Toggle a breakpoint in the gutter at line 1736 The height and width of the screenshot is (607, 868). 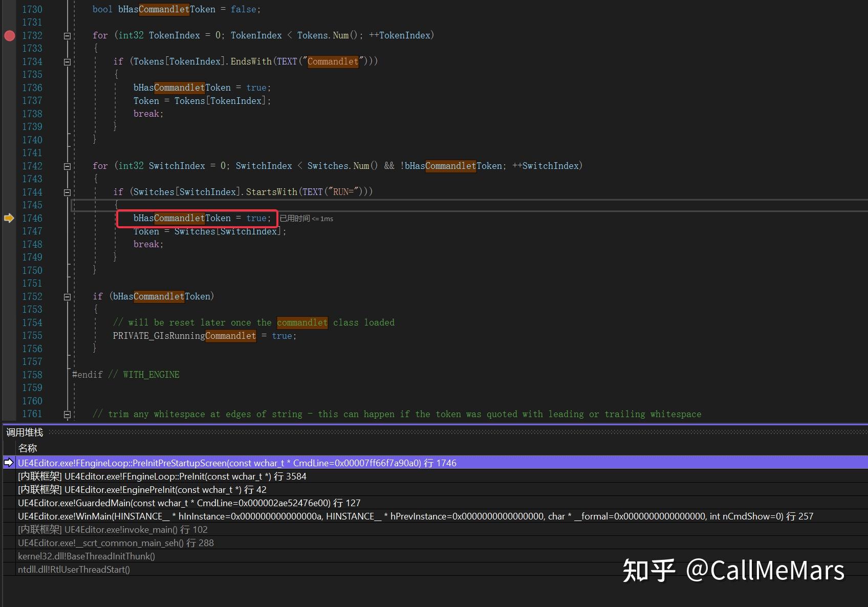point(9,88)
